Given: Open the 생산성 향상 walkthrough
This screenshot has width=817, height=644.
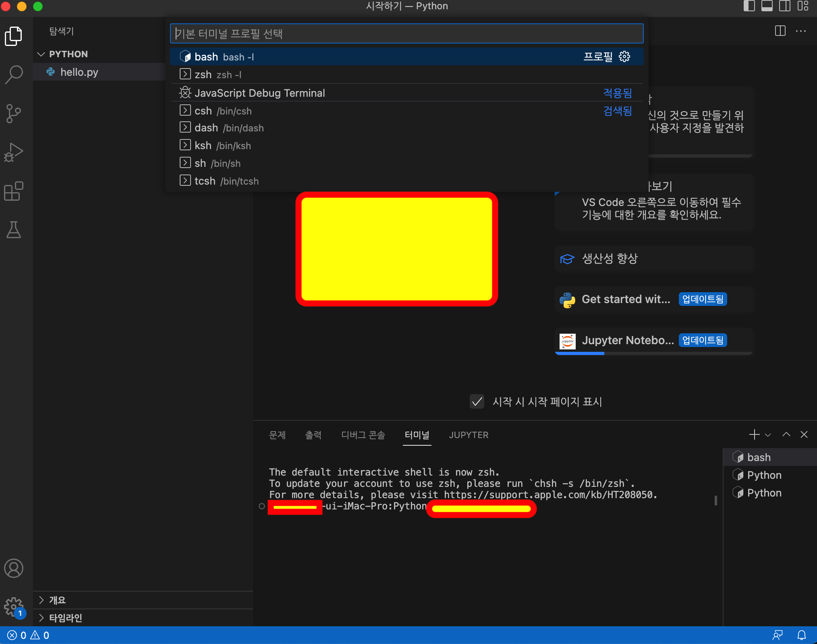Looking at the screenshot, I should [x=654, y=259].
